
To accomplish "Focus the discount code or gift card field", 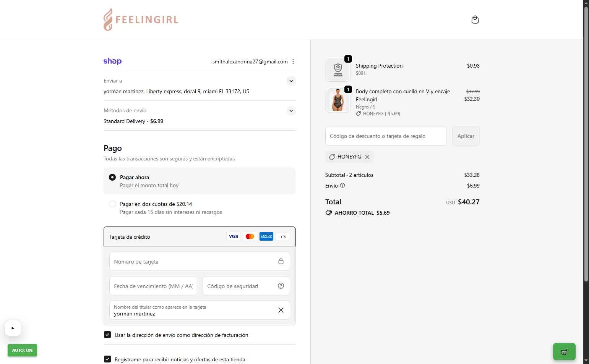I will [x=386, y=136].
